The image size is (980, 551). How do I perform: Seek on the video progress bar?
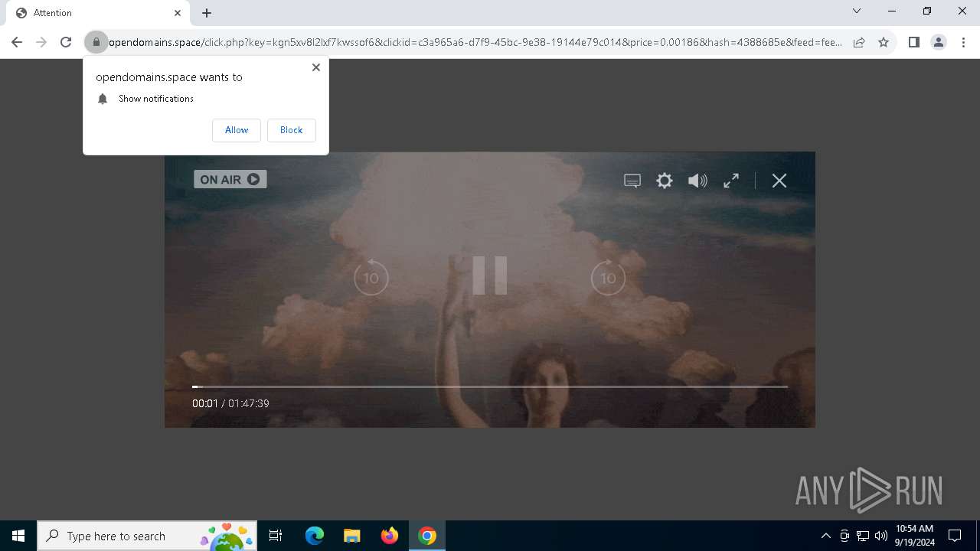coord(490,387)
